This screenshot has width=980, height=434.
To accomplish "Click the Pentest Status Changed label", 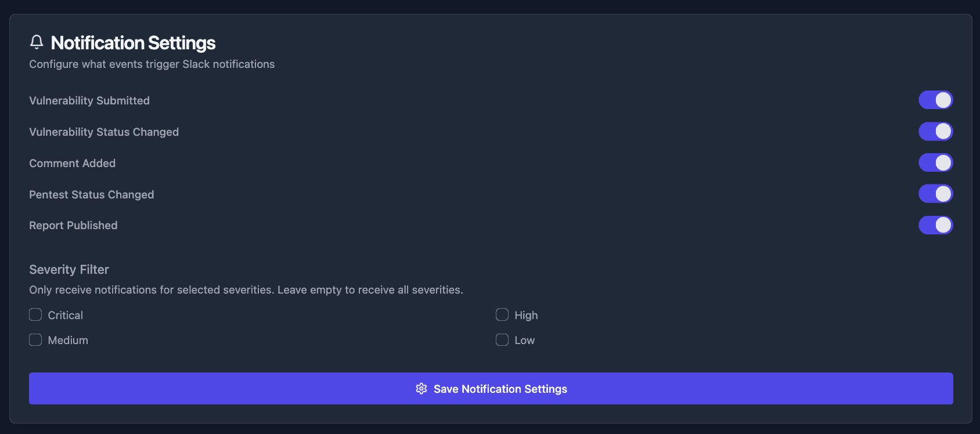I will pyautogui.click(x=91, y=194).
